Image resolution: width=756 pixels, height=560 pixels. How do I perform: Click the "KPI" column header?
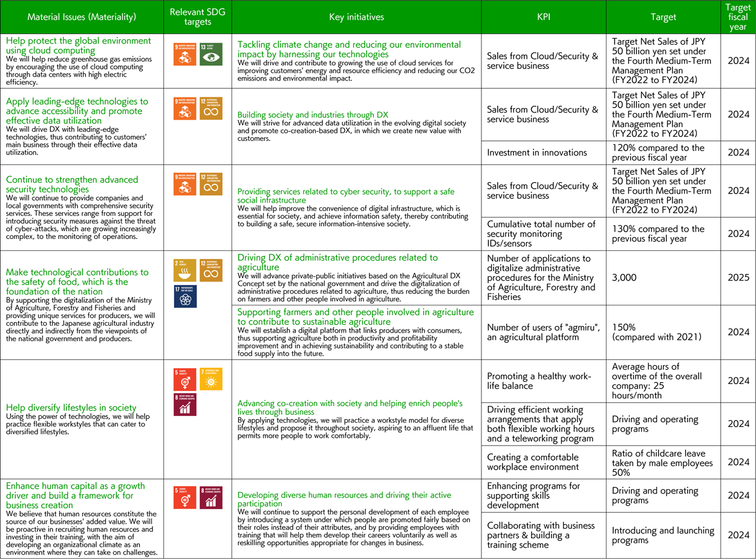click(544, 17)
